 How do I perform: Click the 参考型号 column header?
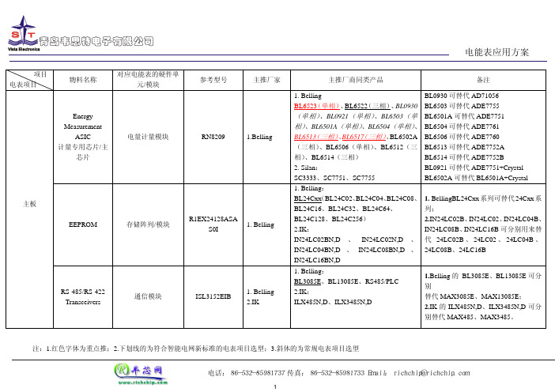[x=213, y=80]
